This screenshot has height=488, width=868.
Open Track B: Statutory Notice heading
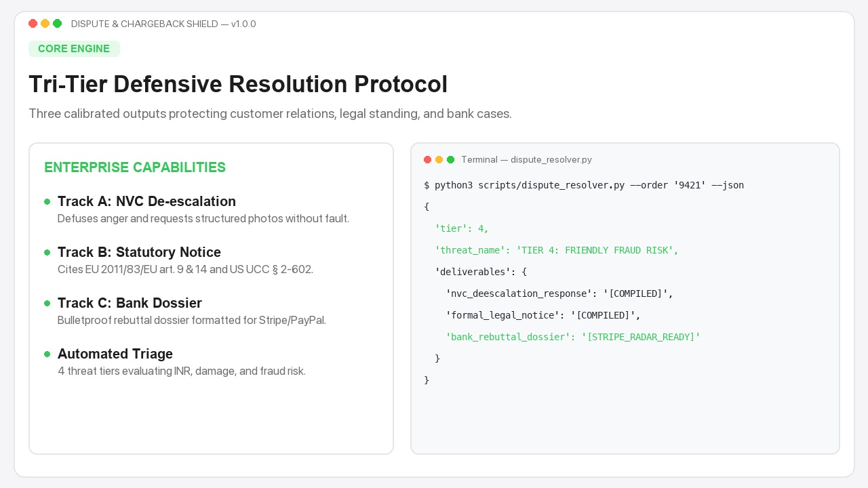(139, 252)
